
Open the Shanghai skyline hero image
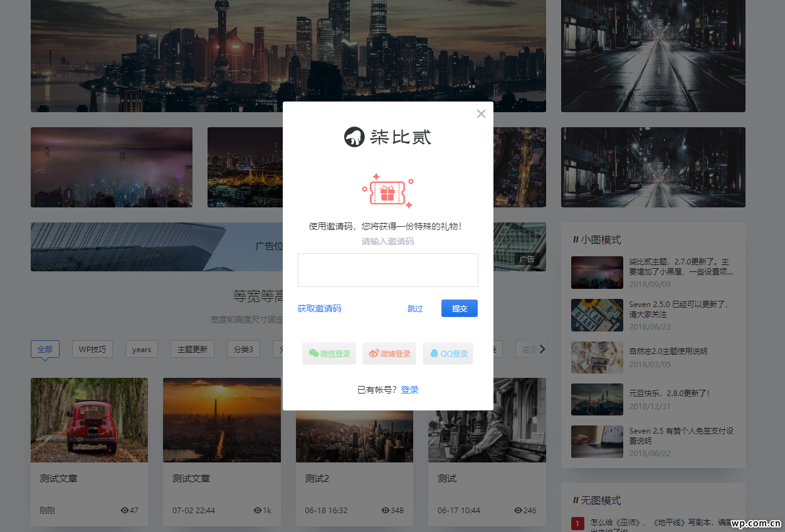[x=288, y=56]
